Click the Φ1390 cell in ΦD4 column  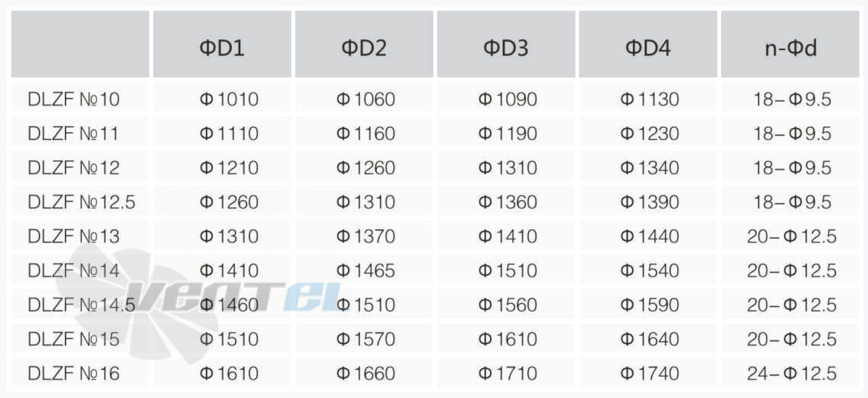(650, 202)
